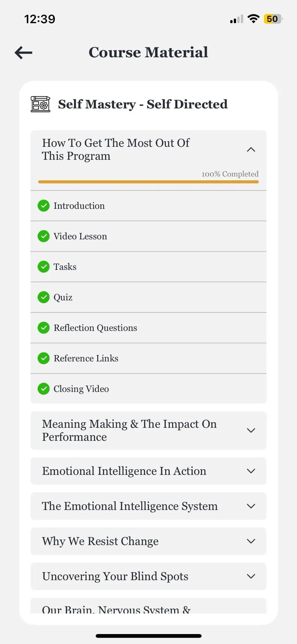Click the green checkmark next to Introduction

tap(44, 206)
